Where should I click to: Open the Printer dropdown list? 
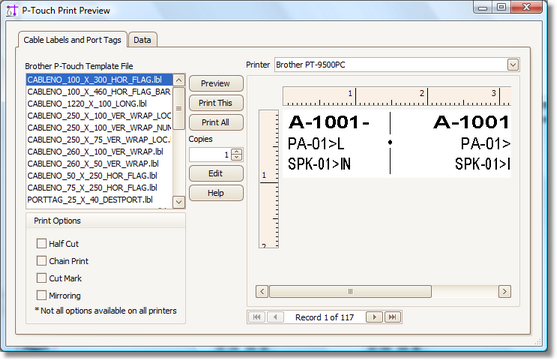(513, 65)
